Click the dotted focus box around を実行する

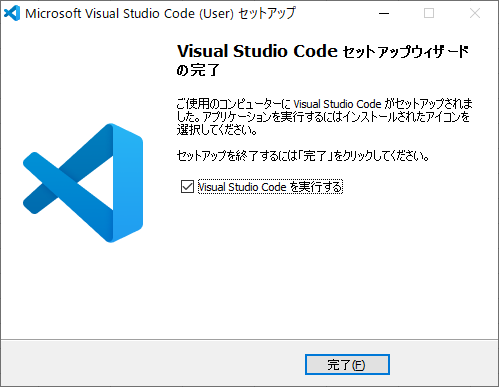click(316, 187)
